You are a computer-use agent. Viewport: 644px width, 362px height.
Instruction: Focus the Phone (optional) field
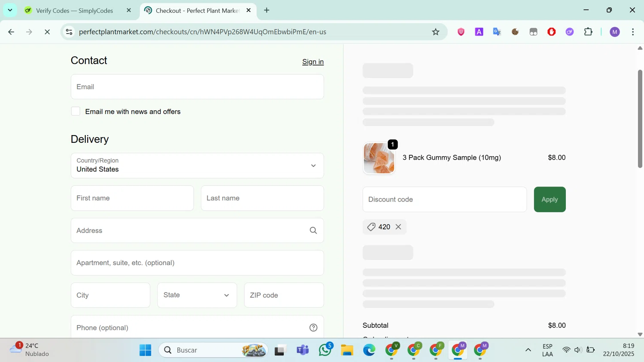pos(197,327)
